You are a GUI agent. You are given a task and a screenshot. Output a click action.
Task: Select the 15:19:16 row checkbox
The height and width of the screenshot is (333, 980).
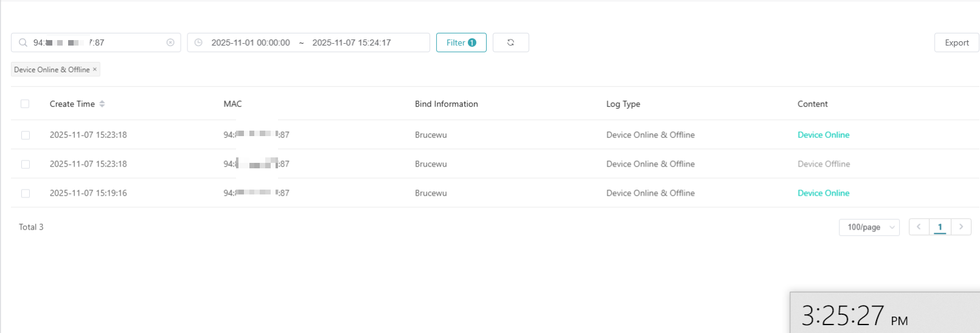pyautogui.click(x=26, y=193)
